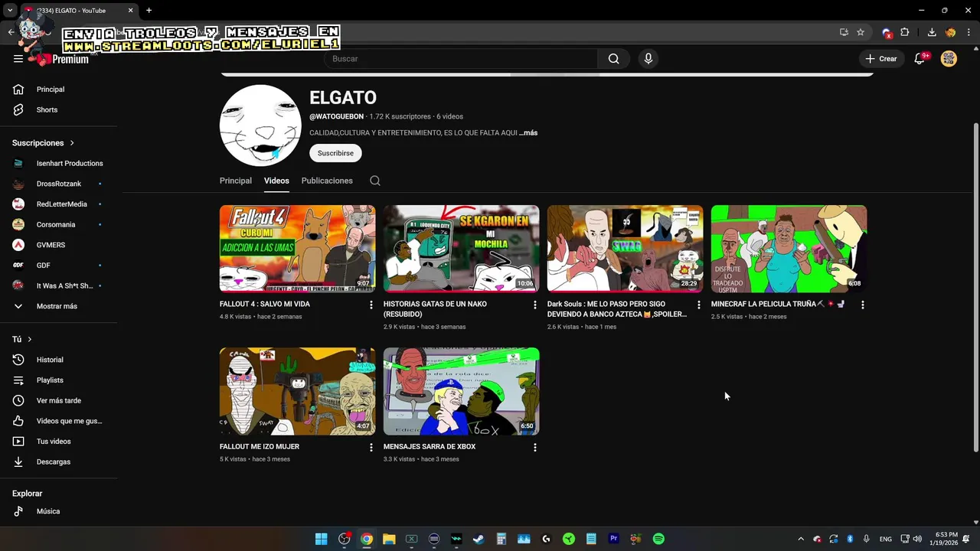Open options menu for FALLOUT 4 : SALVO MI VIDA

[371, 305]
